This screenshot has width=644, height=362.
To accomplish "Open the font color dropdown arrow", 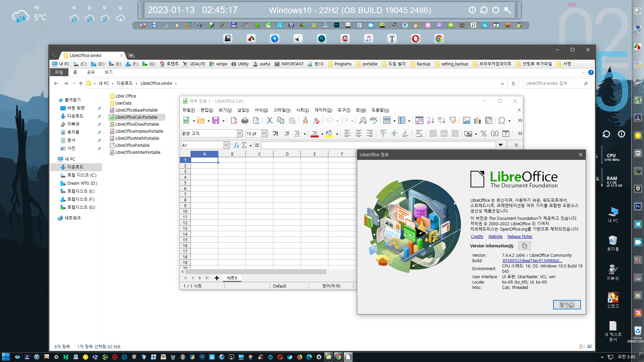I will [322, 134].
